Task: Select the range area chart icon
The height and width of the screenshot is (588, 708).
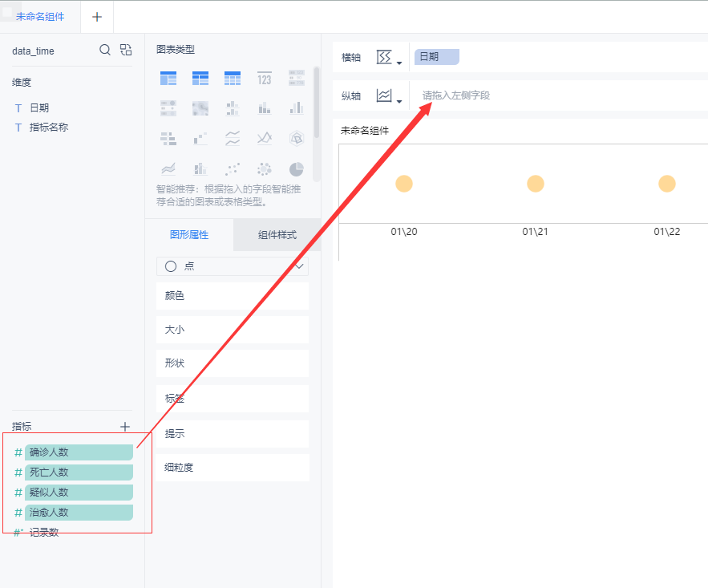Action: coord(168,169)
